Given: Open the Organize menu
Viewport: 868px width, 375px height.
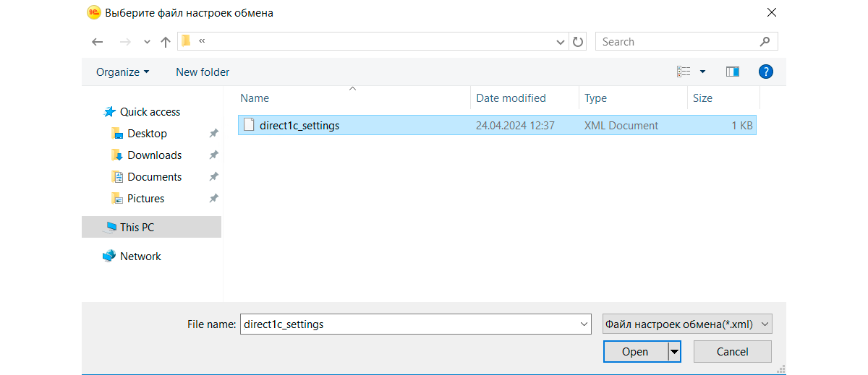Looking at the screenshot, I should tap(122, 72).
